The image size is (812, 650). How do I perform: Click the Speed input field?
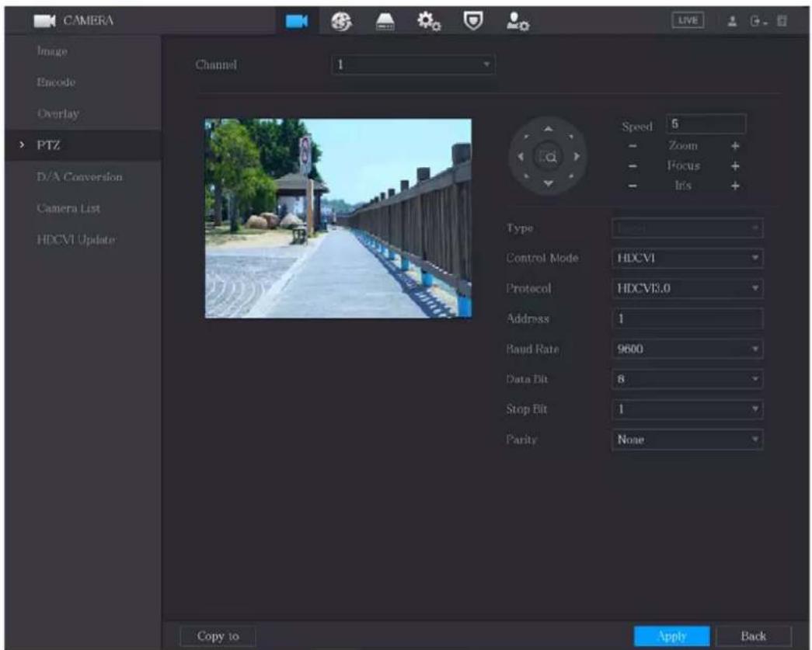[706, 124]
